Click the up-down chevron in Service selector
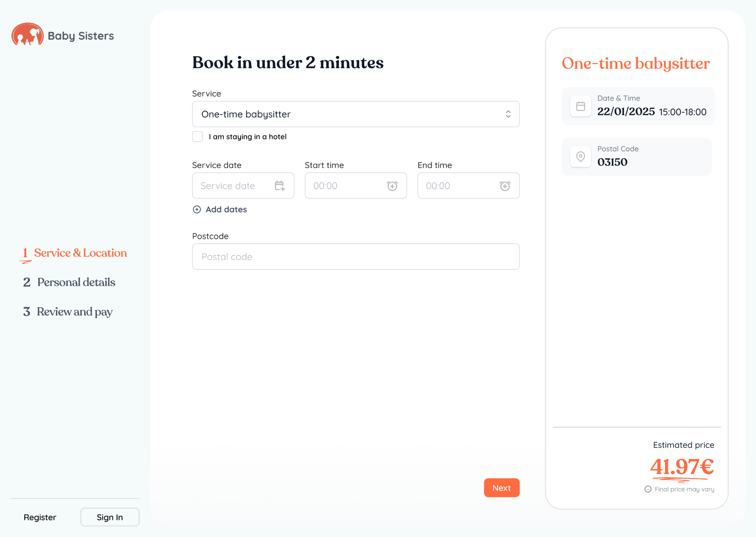This screenshot has width=756, height=537. (508, 114)
